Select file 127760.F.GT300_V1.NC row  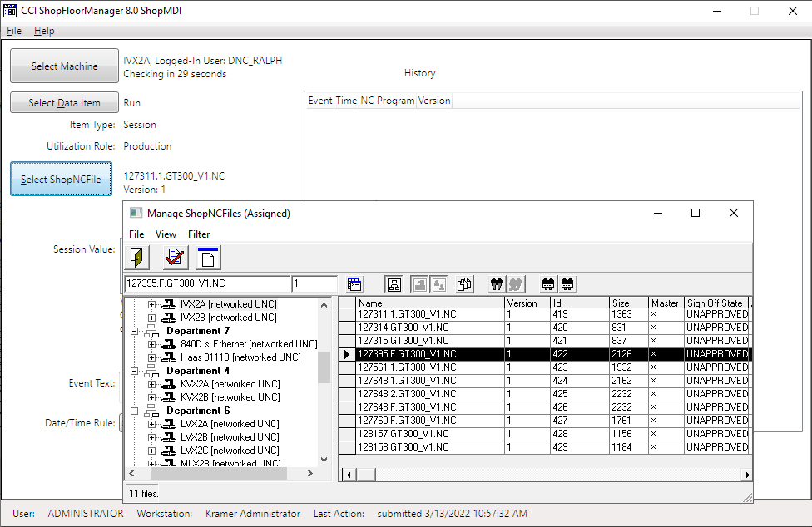[x=544, y=421]
